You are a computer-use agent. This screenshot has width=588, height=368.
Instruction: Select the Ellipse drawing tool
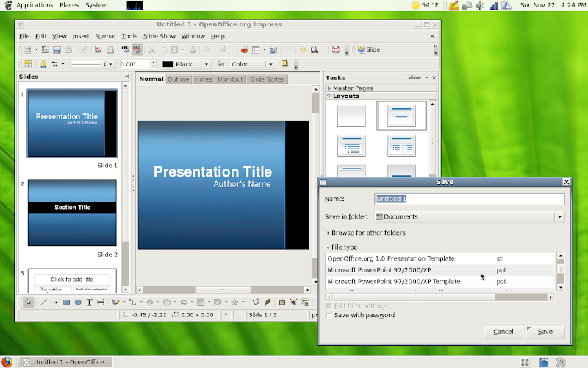pos(78,302)
